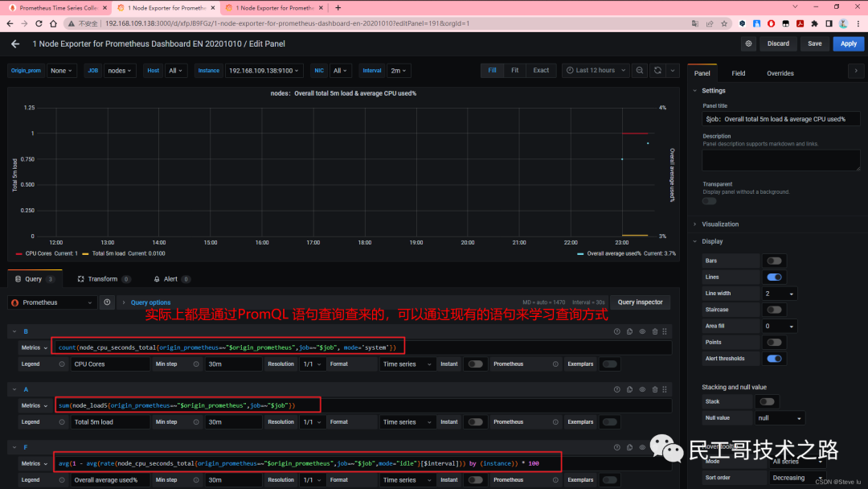Switch to the Alert tab
This screenshot has height=489, width=868.
coord(171,279)
